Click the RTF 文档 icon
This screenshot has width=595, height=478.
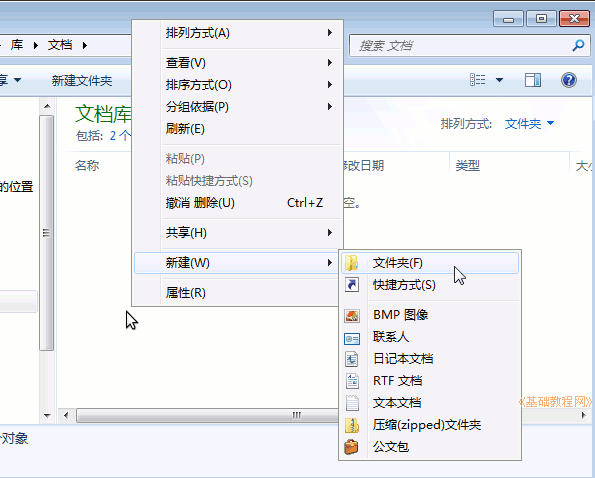[352, 381]
